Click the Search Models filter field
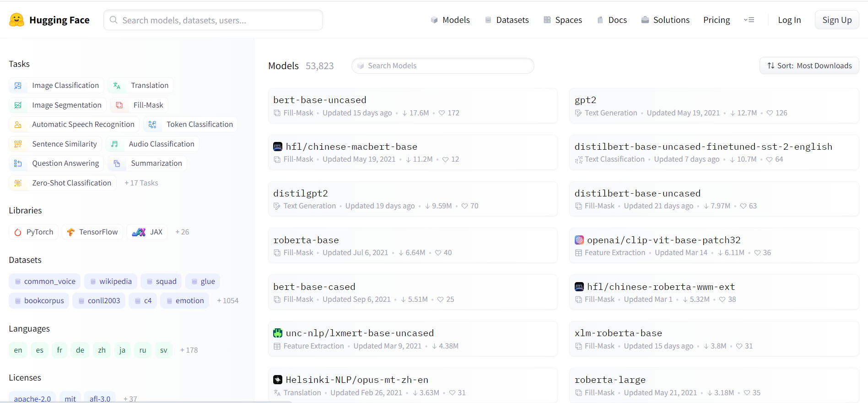Viewport: 868px width, 403px height. click(442, 65)
